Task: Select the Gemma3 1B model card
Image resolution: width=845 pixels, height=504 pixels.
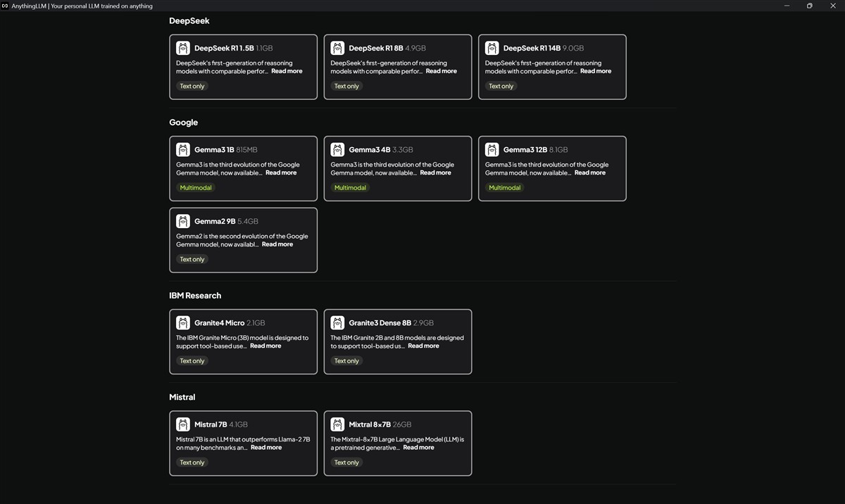Action: (243, 168)
